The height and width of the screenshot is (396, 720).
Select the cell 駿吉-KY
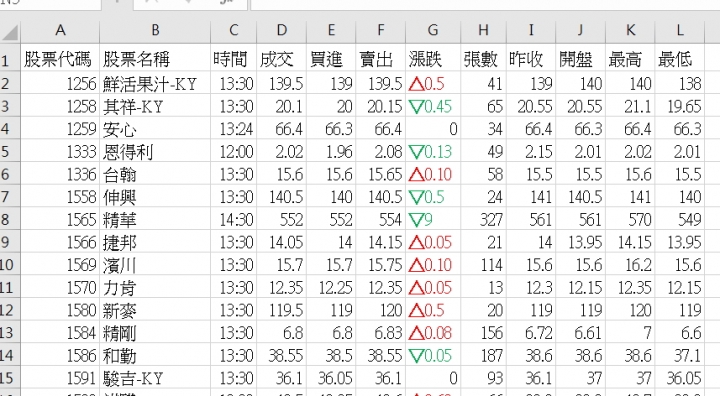pos(155,378)
